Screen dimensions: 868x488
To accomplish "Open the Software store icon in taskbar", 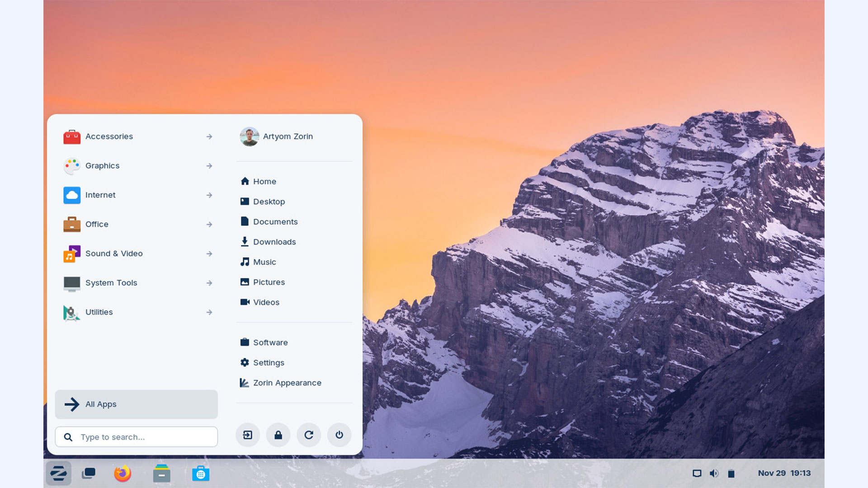I will point(200,474).
